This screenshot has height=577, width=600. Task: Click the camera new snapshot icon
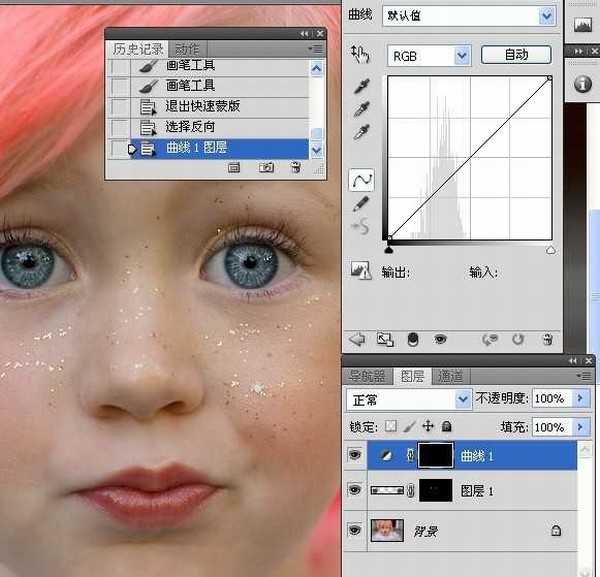[x=266, y=169]
